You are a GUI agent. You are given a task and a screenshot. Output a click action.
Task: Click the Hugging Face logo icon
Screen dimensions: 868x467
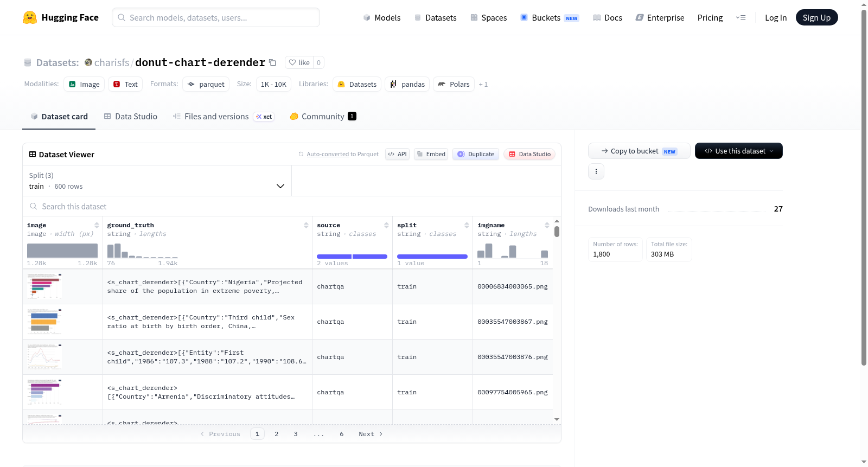click(x=30, y=17)
